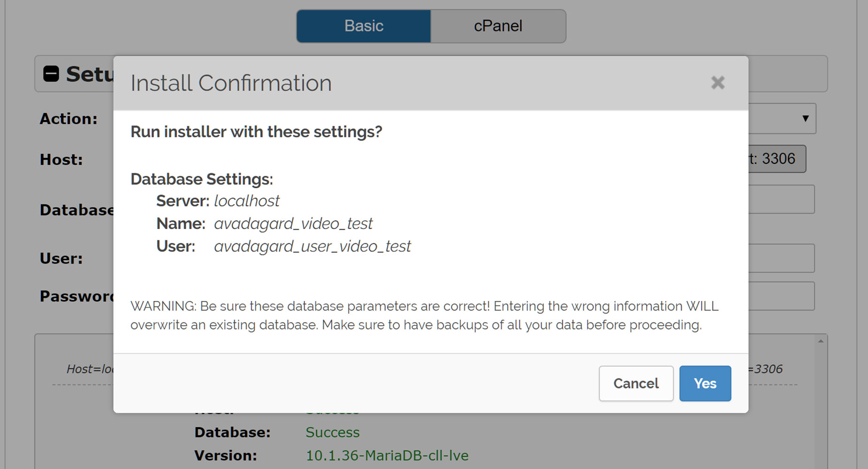Collapse the Setup section minus icon
This screenshot has height=469, width=868.
[x=51, y=74]
